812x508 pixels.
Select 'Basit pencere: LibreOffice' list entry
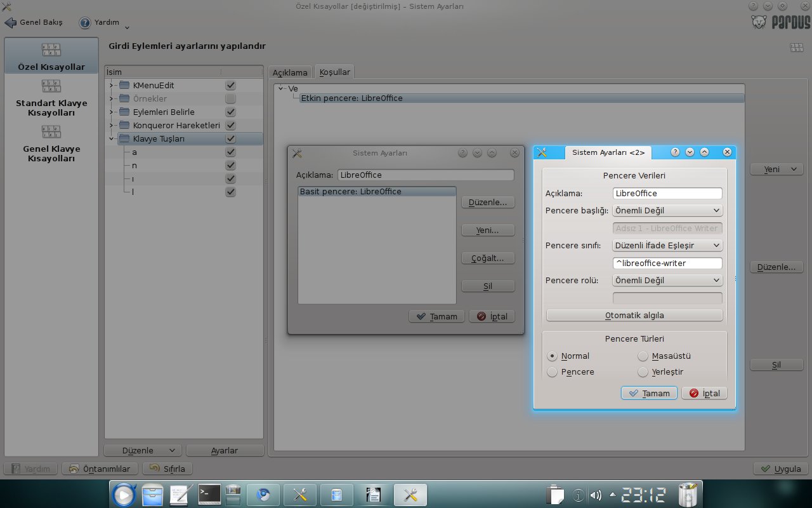pos(377,191)
